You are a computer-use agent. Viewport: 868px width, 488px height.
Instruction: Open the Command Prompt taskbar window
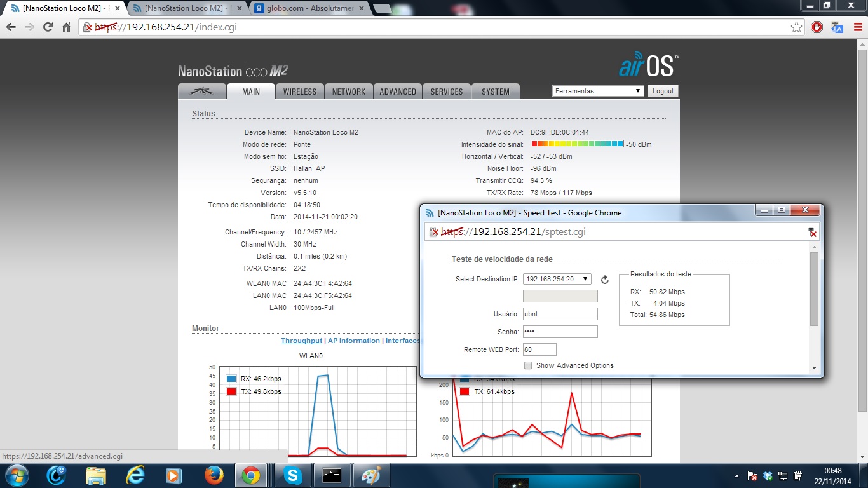click(332, 475)
